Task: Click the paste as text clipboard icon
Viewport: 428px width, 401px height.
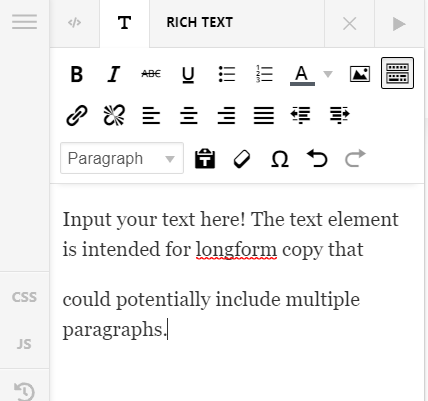Action: coord(205,158)
